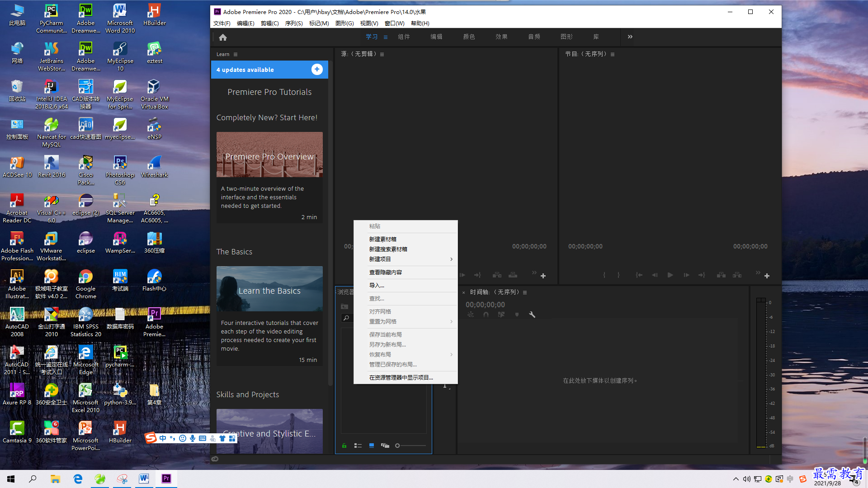This screenshot has width=868, height=488.
Task: Switch to the 组件 workspace tab
Action: pos(404,37)
